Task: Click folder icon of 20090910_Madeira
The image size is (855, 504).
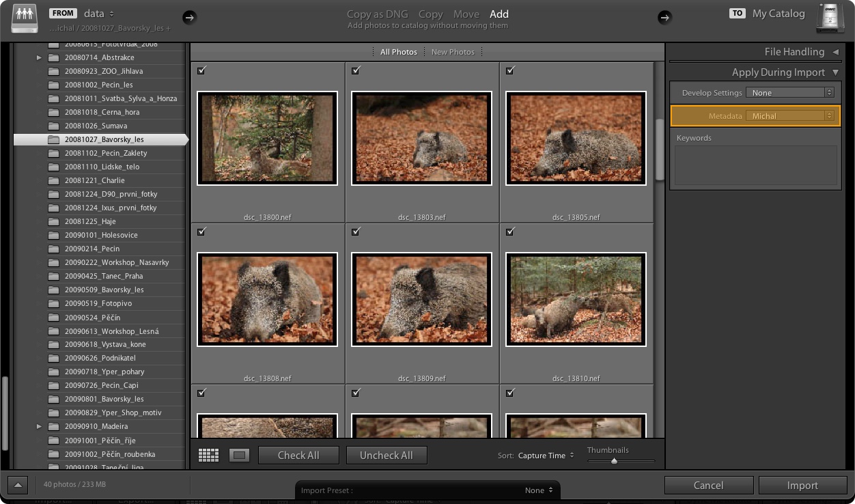Action: pos(53,426)
